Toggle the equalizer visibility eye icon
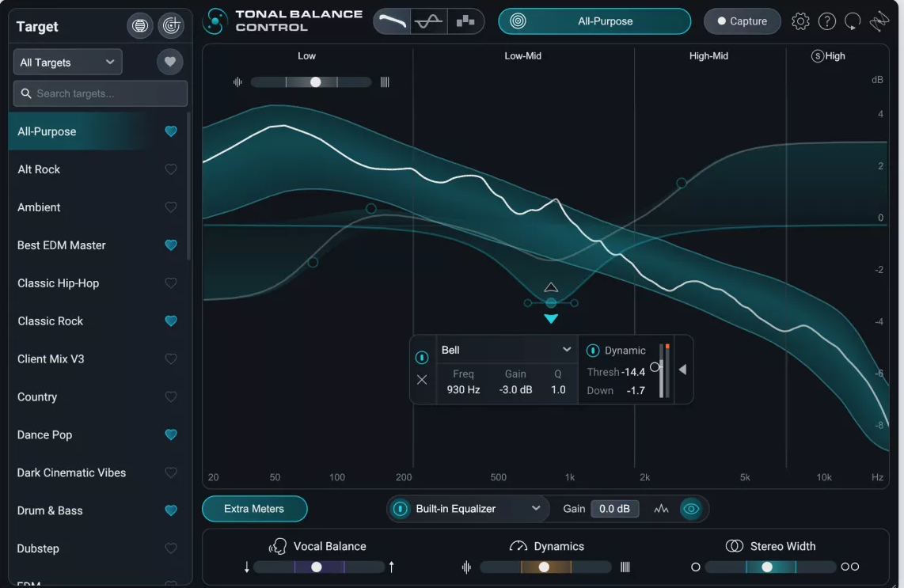The width and height of the screenshot is (904, 588). point(690,509)
